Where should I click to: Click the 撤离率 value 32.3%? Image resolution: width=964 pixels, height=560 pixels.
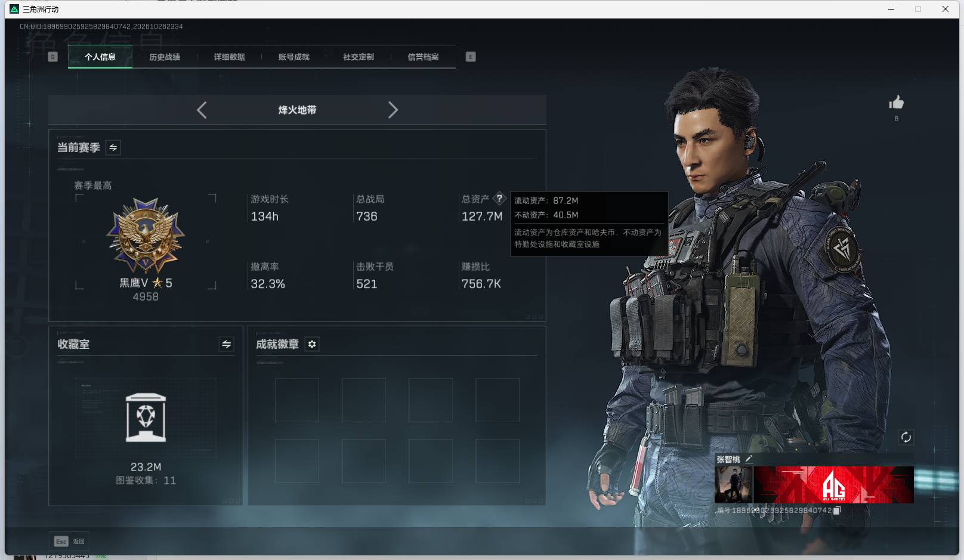click(x=268, y=284)
